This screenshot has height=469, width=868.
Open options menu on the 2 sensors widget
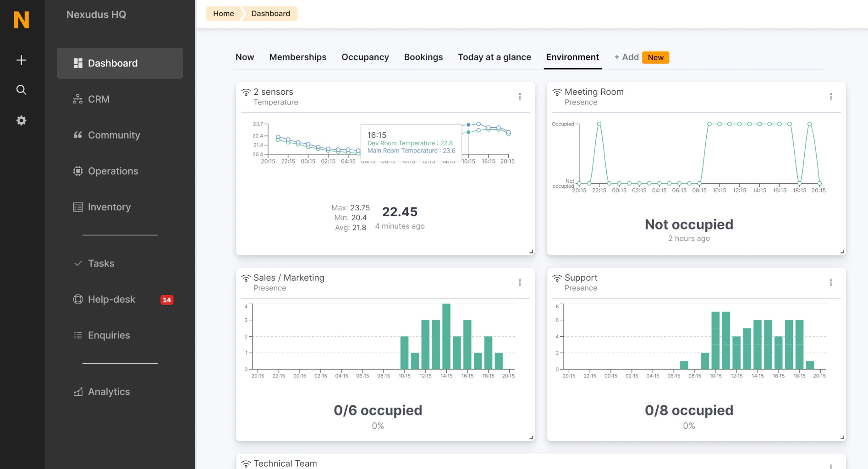click(x=520, y=97)
